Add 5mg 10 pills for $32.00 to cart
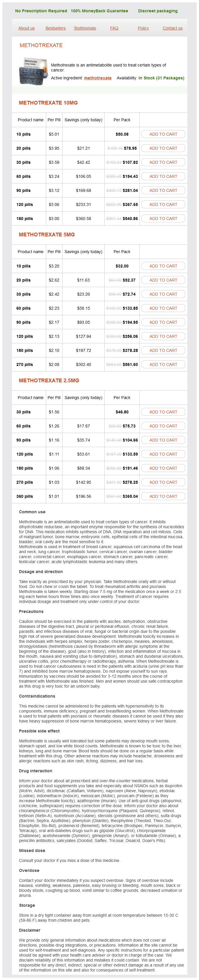Screen dimensions: 199x980 coord(163,266)
